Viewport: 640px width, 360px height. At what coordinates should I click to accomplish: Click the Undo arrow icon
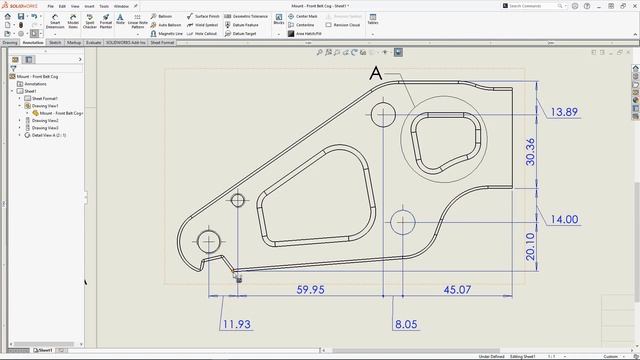pyautogui.click(x=34, y=16)
